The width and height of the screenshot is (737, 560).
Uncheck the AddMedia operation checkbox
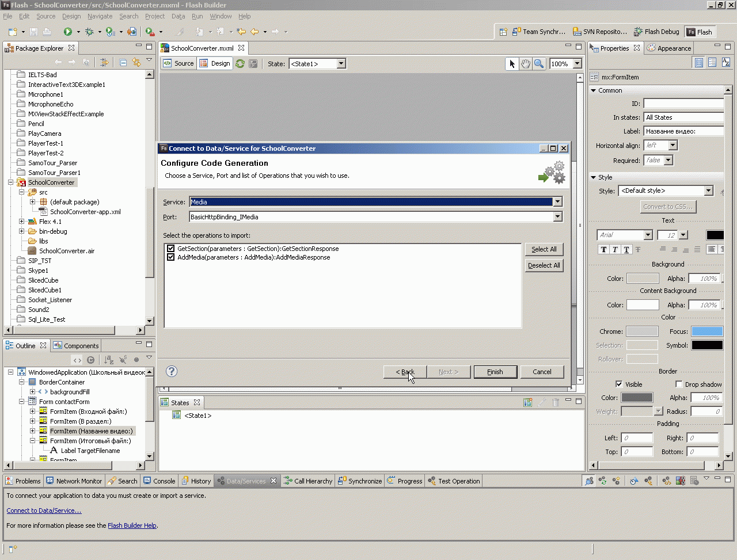[170, 257]
